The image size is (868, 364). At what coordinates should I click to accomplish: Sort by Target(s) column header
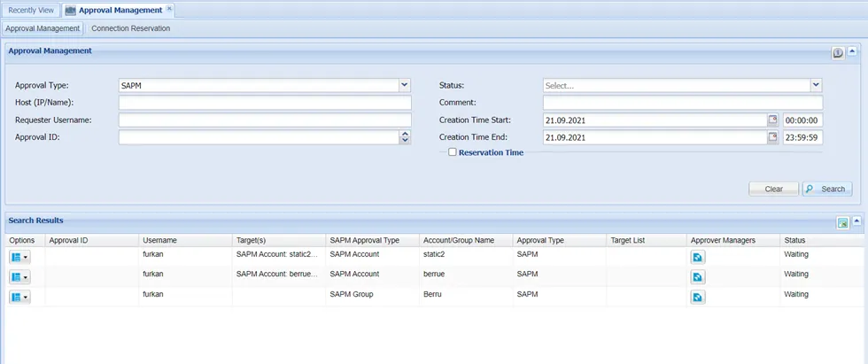coord(279,241)
